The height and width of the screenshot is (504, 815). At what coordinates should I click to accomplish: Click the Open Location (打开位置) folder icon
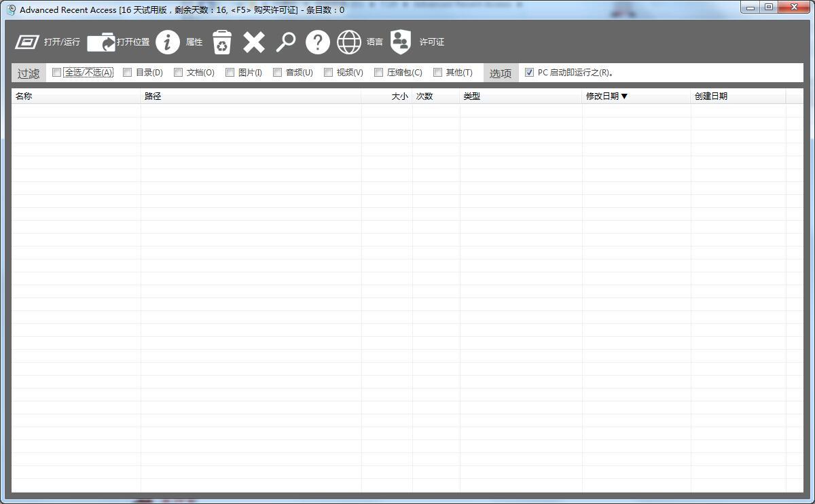[x=101, y=42]
